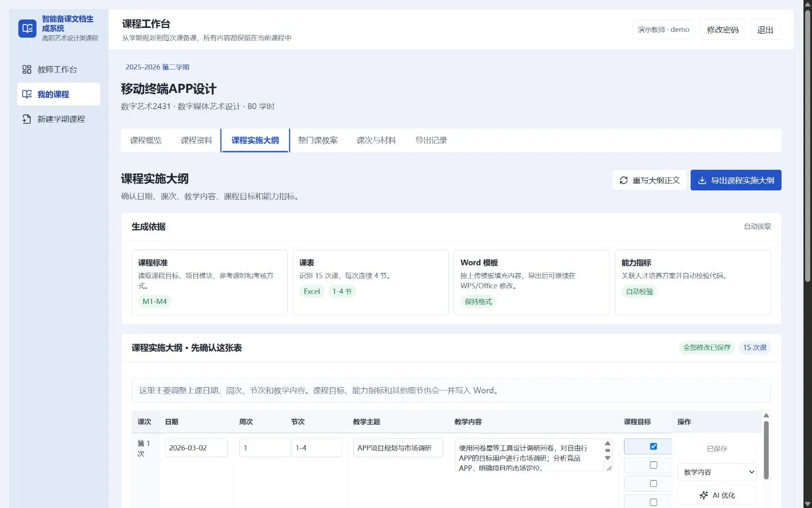Click the 已保存 status button for 第1次

tap(717, 449)
